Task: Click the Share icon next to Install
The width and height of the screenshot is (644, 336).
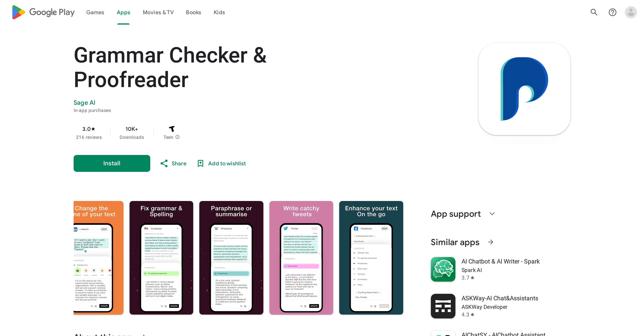Action: point(164,164)
